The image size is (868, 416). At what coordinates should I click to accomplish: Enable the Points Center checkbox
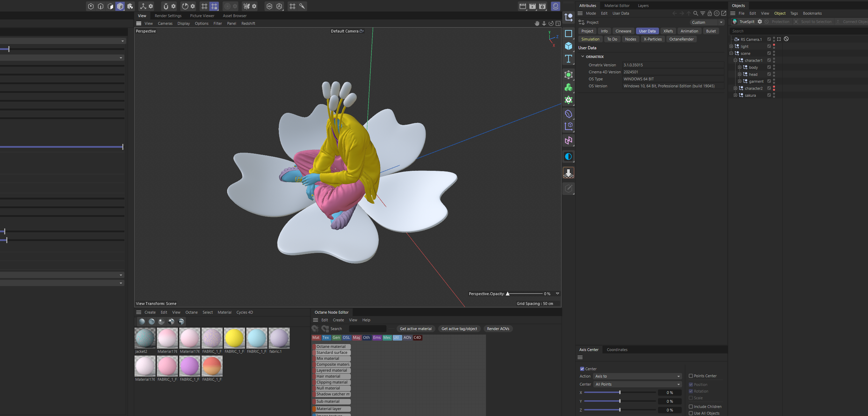[x=691, y=376]
